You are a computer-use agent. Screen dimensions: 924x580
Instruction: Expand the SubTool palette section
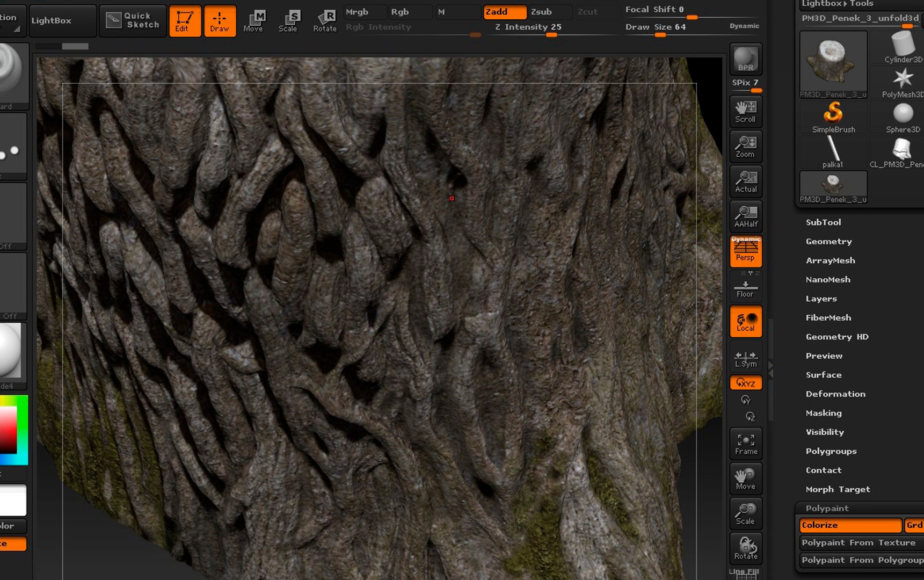(823, 222)
